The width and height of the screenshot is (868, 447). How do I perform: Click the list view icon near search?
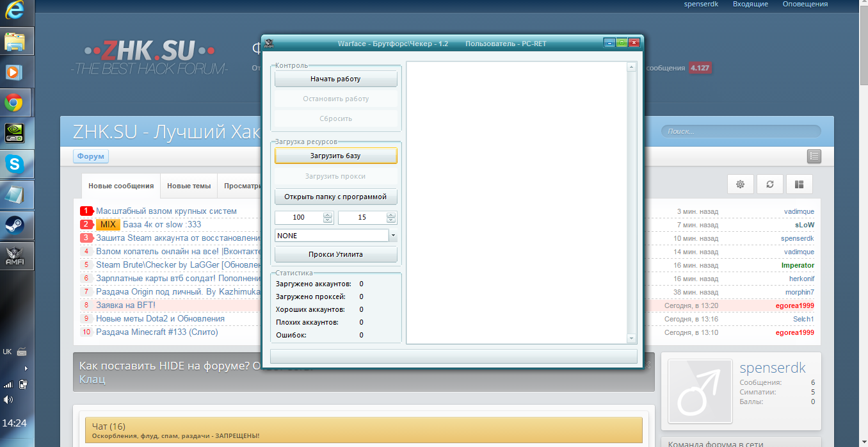point(814,156)
